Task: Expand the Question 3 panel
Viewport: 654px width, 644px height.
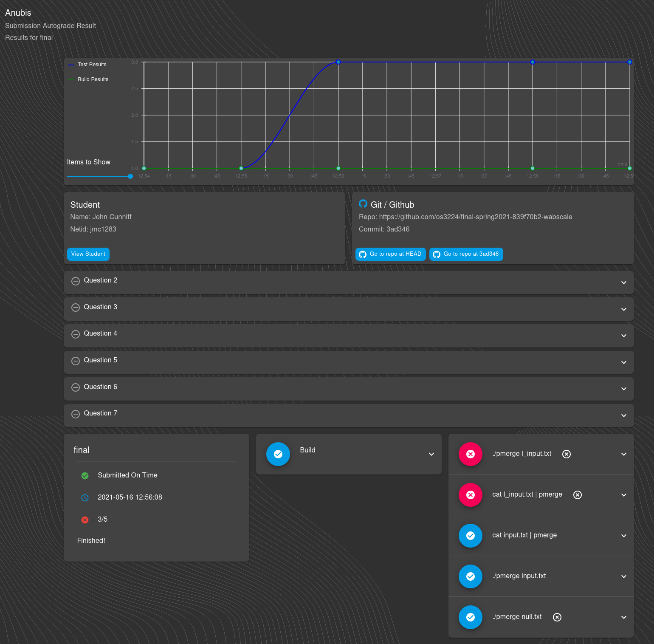Action: tap(624, 309)
